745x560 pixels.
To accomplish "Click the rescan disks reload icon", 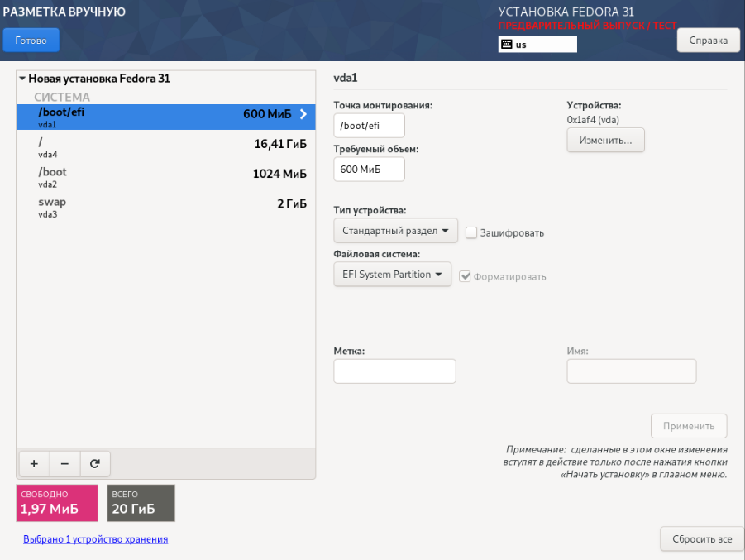I will pyautogui.click(x=95, y=463).
